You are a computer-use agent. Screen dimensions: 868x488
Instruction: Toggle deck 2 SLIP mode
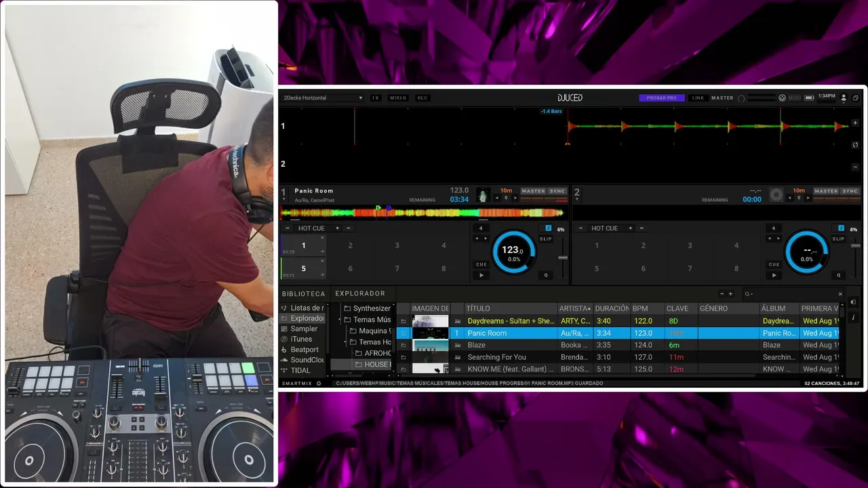point(839,239)
